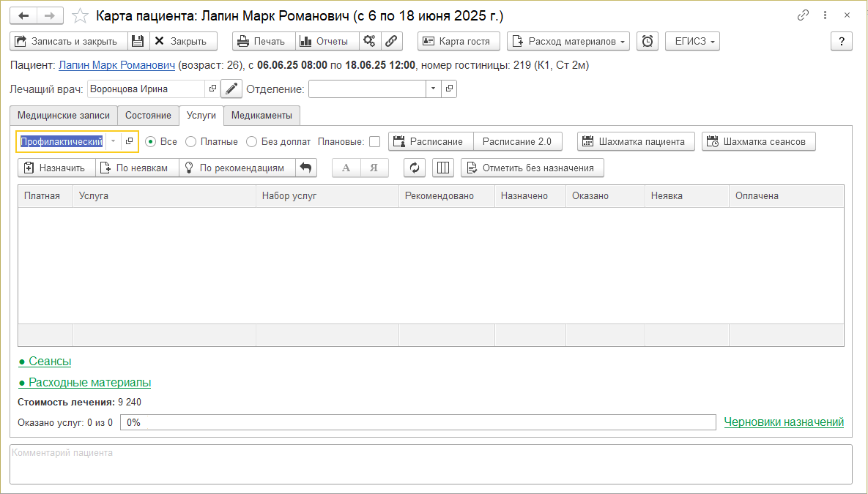The height and width of the screenshot is (494, 868).
Task: Switch to Услуги tab
Action: click(x=201, y=115)
